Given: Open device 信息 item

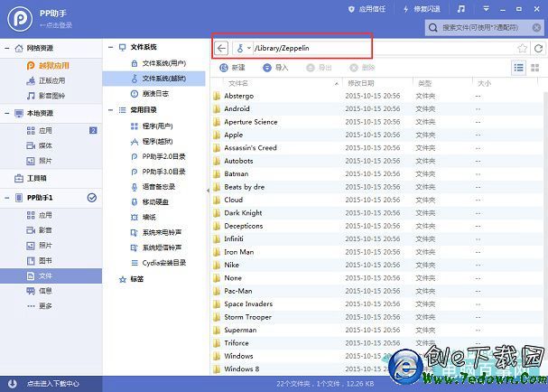Looking at the screenshot, I should point(40,291).
